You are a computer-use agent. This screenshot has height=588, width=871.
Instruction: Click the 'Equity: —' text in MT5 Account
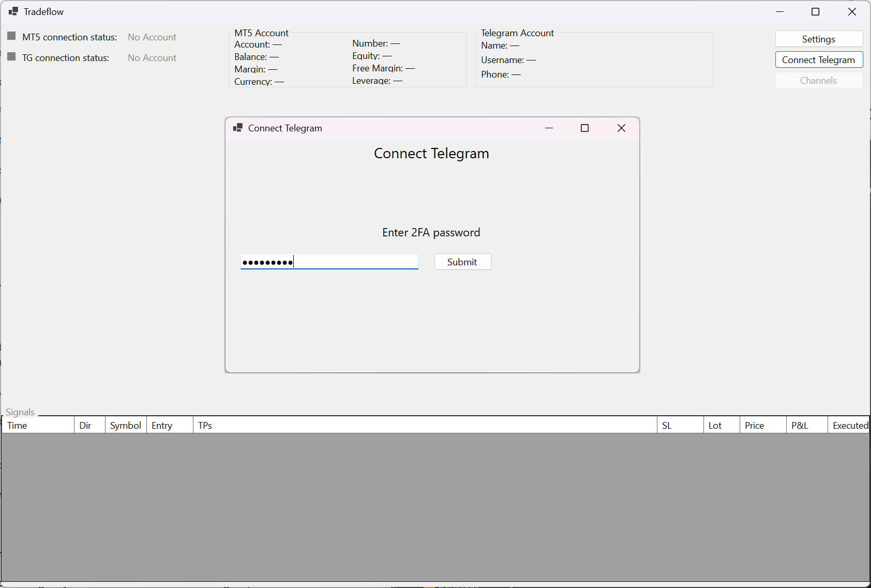click(372, 56)
